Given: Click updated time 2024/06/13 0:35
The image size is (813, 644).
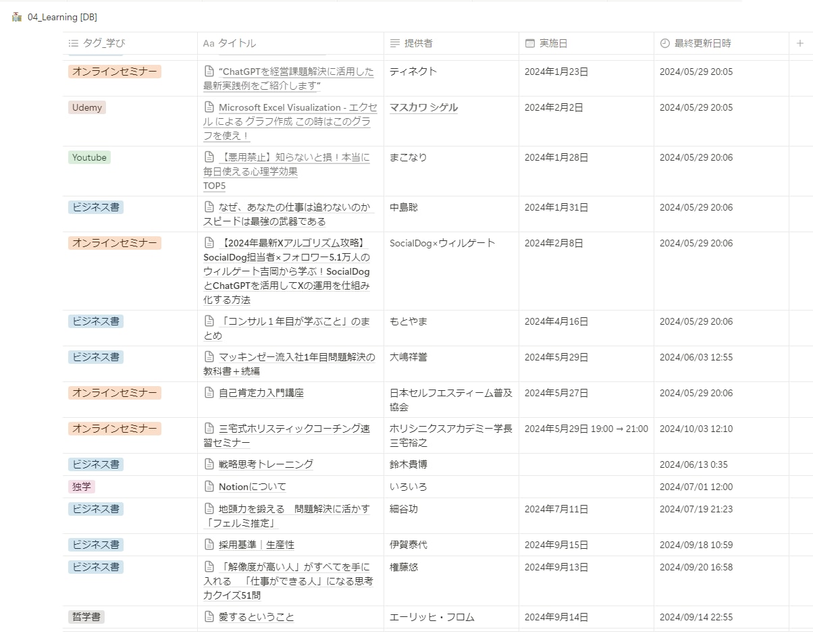Looking at the screenshot, I should [x=693, y=464].
